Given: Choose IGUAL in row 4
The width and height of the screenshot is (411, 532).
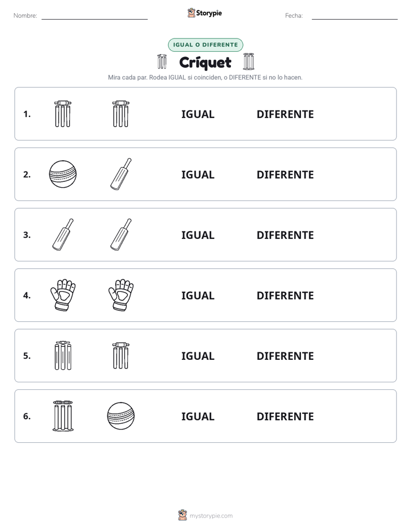Looking at the screenshot, I should (197, 295).
